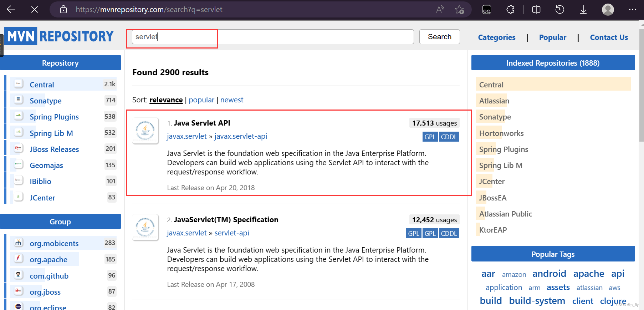This screenshot has height=310, width=644.
Task: Stop page loading with the X icon
Action: (35, 9)
